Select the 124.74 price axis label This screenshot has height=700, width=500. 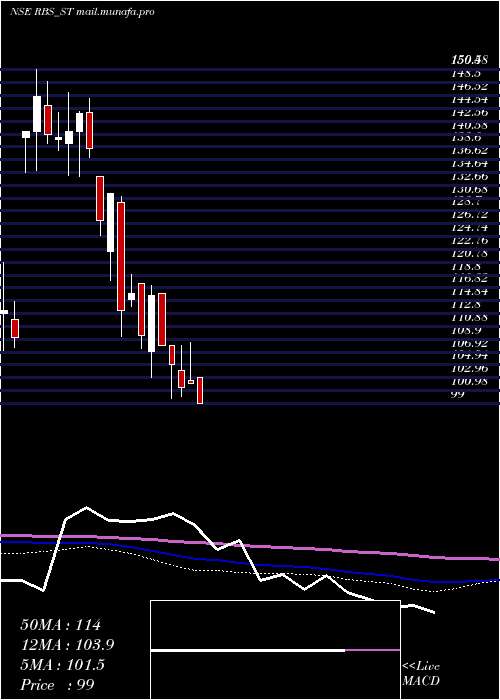click(x=471, y=228)
